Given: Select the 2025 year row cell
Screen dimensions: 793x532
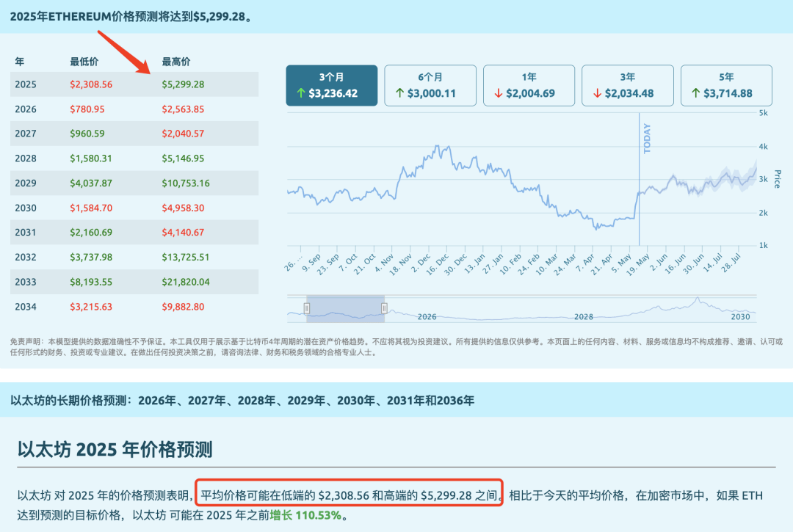Looking at the screenshot, I should click(x=25, y=84).
